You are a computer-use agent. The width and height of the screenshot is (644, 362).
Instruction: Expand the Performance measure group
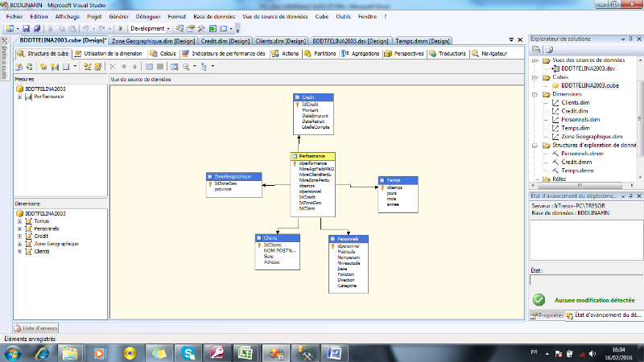coord(19,96)
